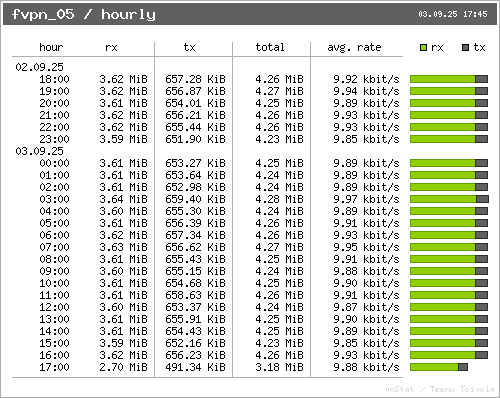Click tx value 653.64 KiB

tap(195, 175)
